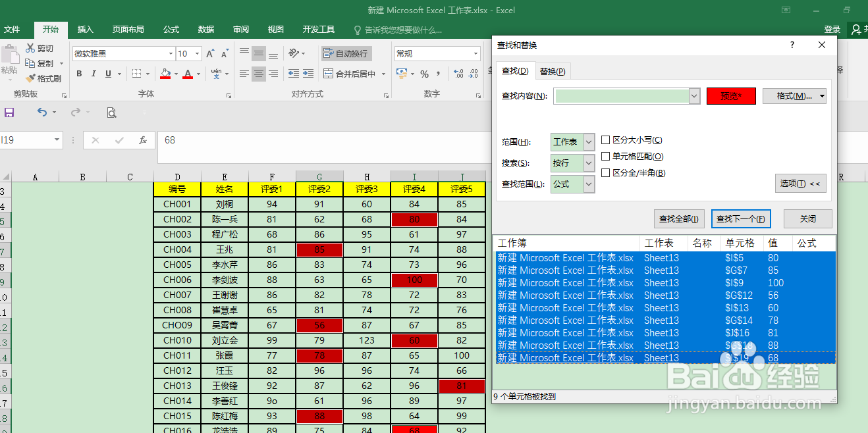Click the 查找下一个 button
This screenshot has width=868, height=433.
(x=740, y=218)
